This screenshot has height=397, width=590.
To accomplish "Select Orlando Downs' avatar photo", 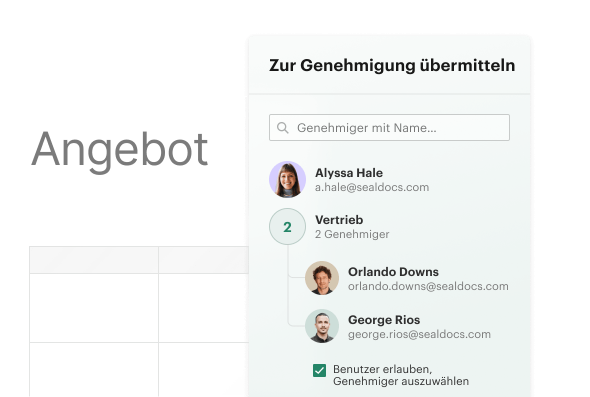I will click(322, 278).
